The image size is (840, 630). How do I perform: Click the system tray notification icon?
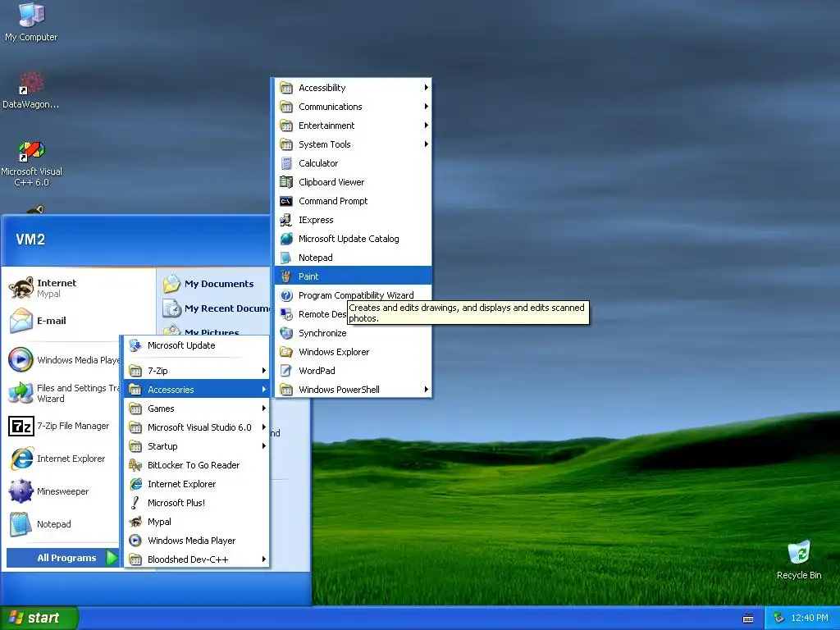click(779, 619)
